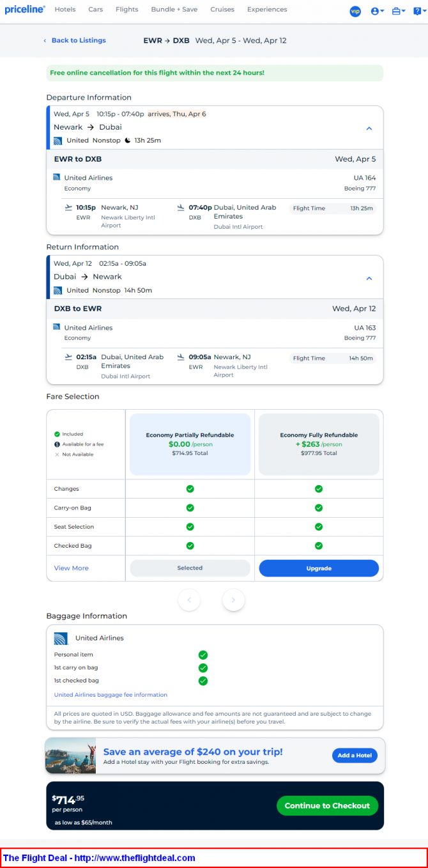Click Carry-on Bag checkmark for Fully Refundable

319,508
